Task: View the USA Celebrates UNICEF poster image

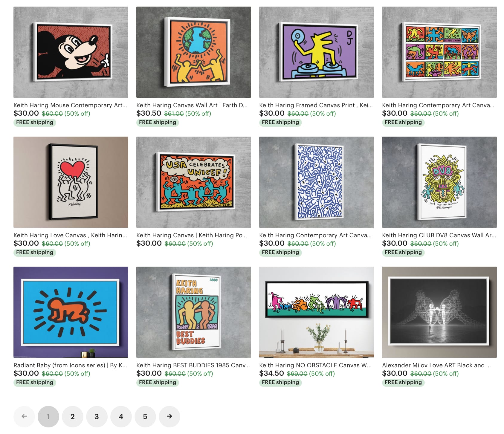Action: point(194,182)
